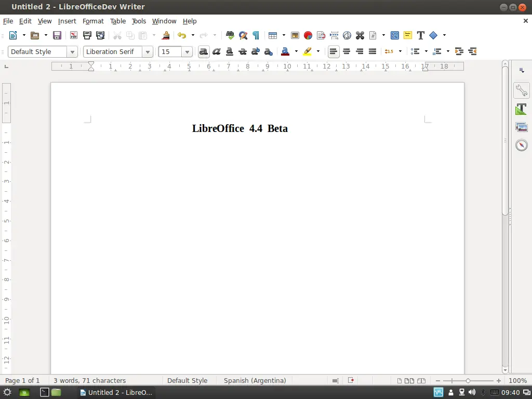Toggle formatting marks with the pilcrow icon
The width and height of the screenshot is (532, 399).
tap(256, 35)
